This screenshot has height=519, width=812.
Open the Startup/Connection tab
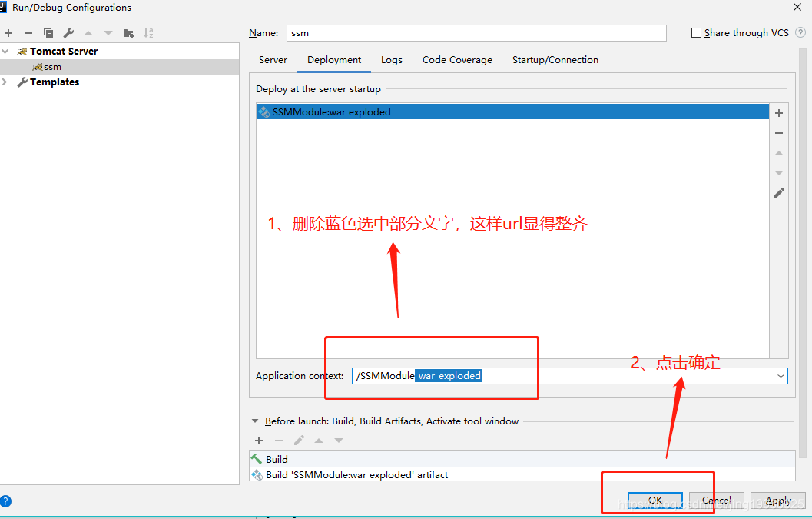tap(555, 60)
